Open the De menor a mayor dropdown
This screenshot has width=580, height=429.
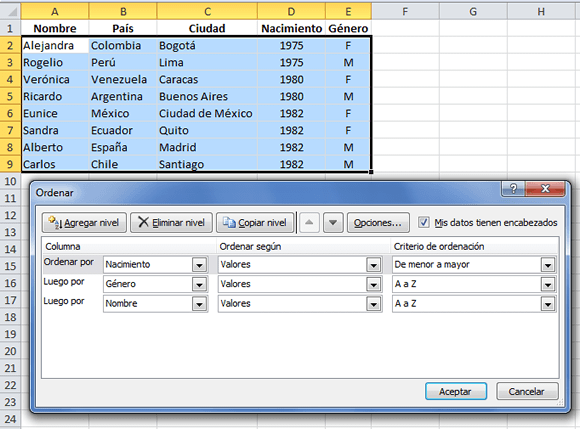[x=547, y=265]
